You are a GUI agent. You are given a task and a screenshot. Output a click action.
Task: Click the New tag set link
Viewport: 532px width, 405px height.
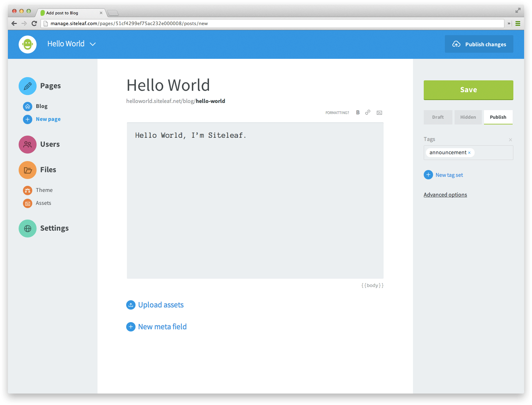coord(449,175)
